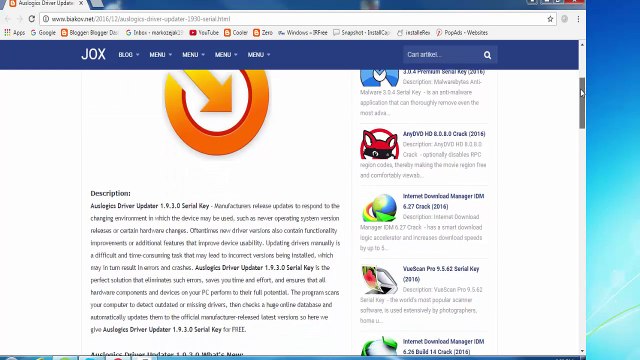The width and height of the screenshot is (640, 360).
Task: Open IDM 6.26 Build 14 Crack link
Action: click(444, 347)
